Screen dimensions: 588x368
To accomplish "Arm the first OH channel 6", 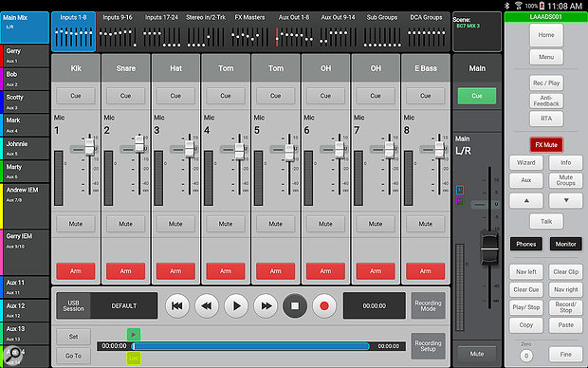I will [x=325, y=271].
